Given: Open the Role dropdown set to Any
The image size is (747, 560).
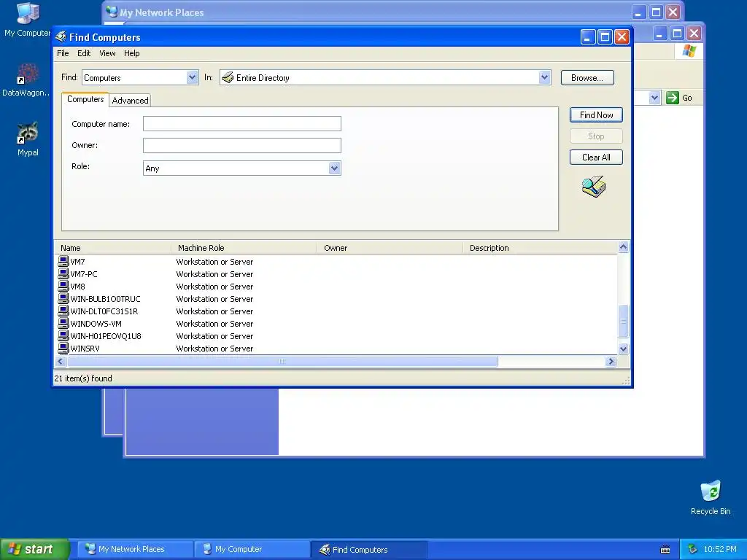Looking at the screenshot, I should point(334,168).
